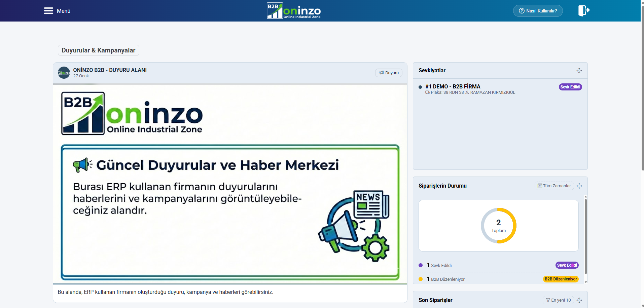Click the move handle on Sevkiyatlar panel
Viewport: 644px width, 308px height.
click(579, 71)
